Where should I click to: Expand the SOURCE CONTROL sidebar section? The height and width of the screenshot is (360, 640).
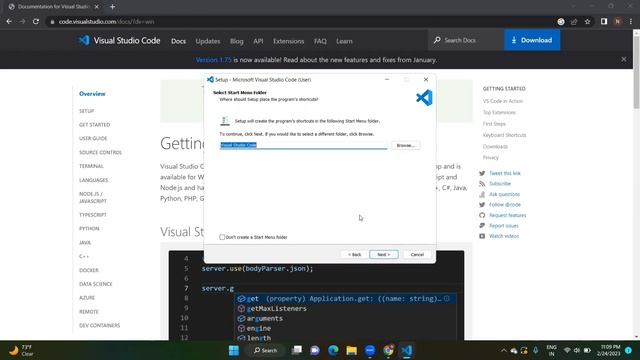100,152
